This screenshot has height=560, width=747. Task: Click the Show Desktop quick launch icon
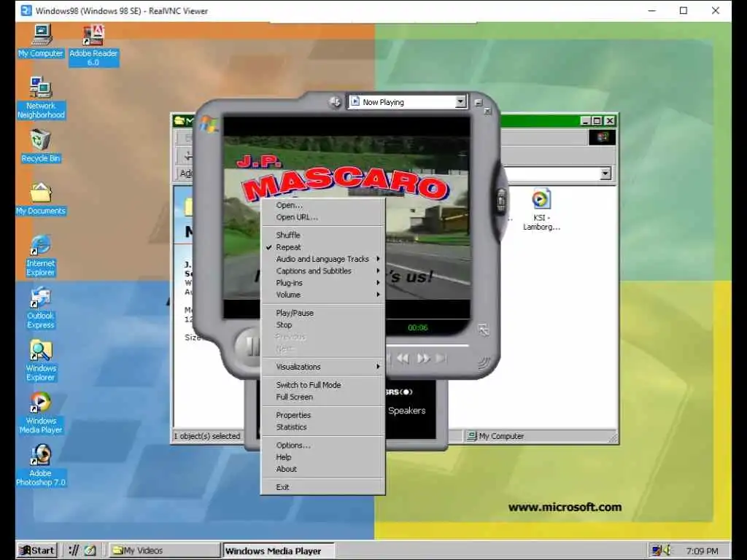click(90, 551)
